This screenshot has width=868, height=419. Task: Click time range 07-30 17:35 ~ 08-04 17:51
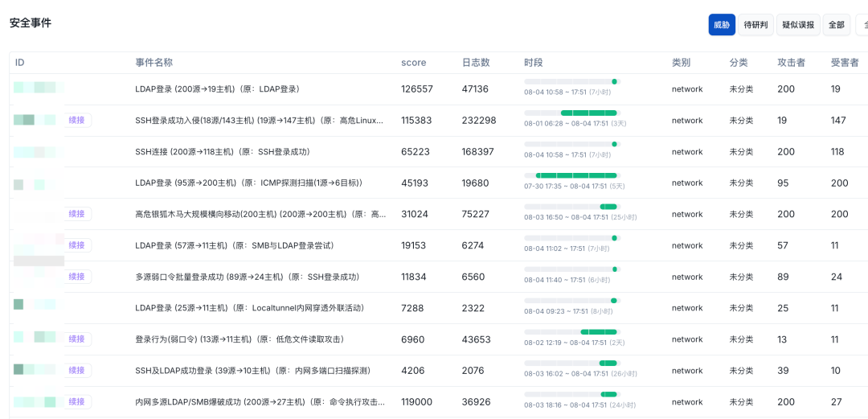pos(574,187)
